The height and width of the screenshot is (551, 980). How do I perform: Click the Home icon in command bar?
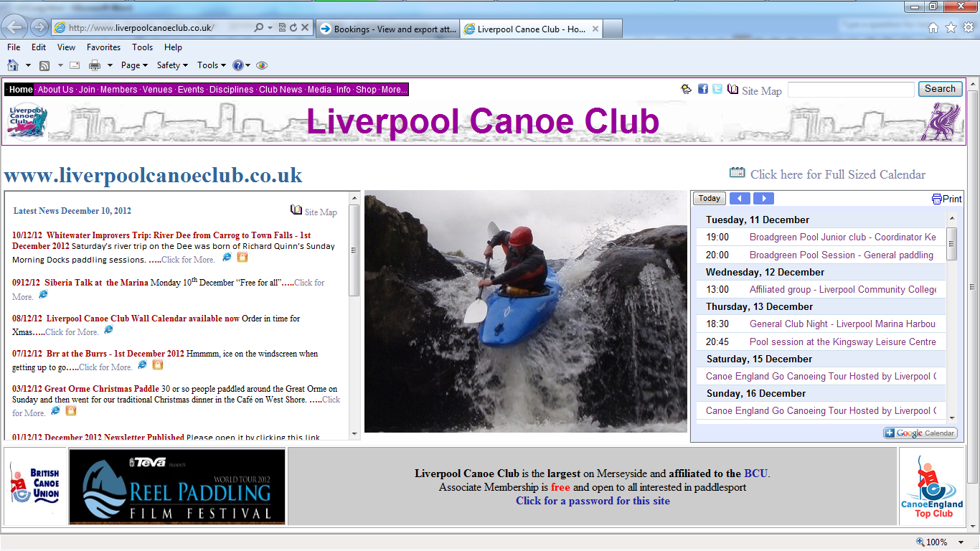point(13,65)
